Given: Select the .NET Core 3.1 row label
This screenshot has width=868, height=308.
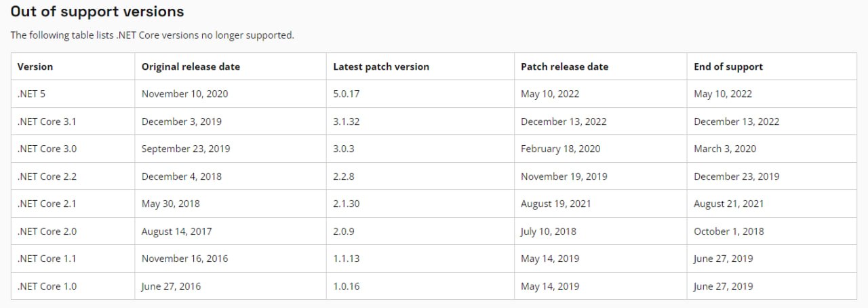Looking at the screenshot, I should (73, 121).
